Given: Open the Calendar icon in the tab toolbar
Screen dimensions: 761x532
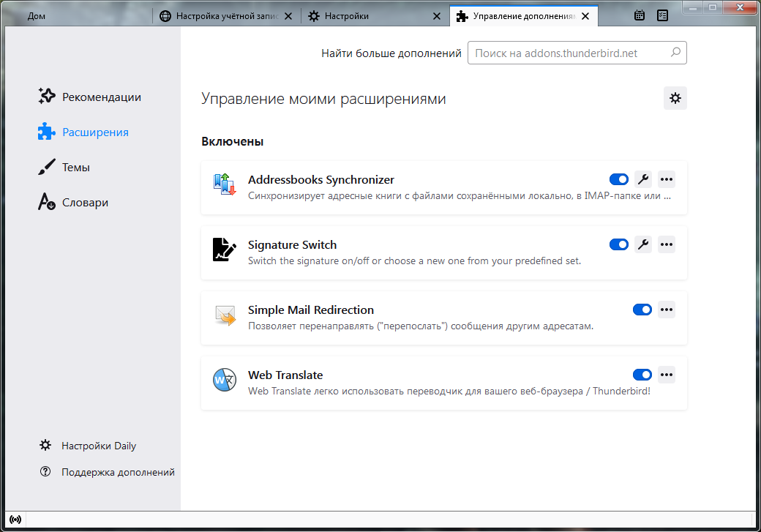Looking at the screenshot, I should pos(639,15).
